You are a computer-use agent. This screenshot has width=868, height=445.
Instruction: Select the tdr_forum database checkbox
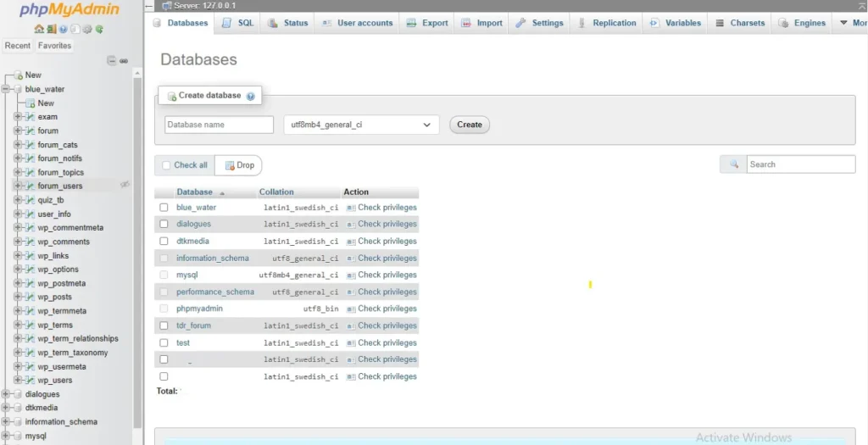164,325
